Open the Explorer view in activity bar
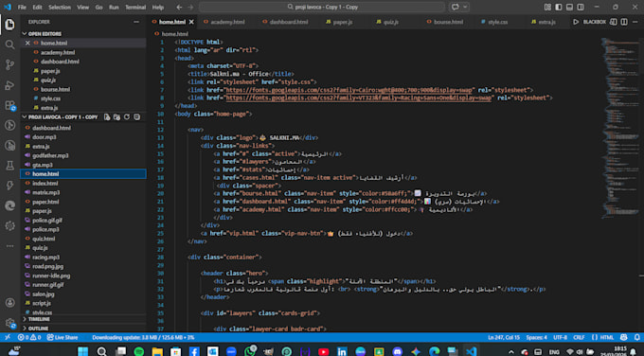 tap(9, 25)
